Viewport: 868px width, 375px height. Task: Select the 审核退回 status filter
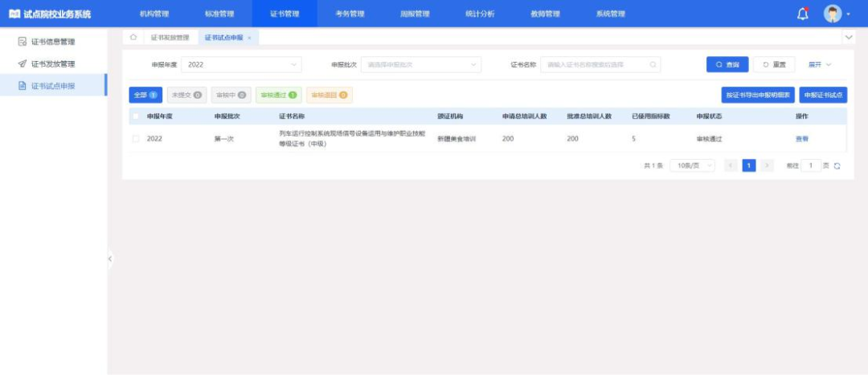[x=330, y=95]
